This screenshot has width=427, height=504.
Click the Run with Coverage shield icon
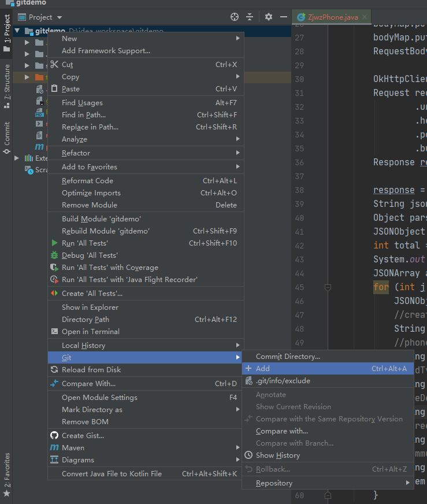point(54,268)
